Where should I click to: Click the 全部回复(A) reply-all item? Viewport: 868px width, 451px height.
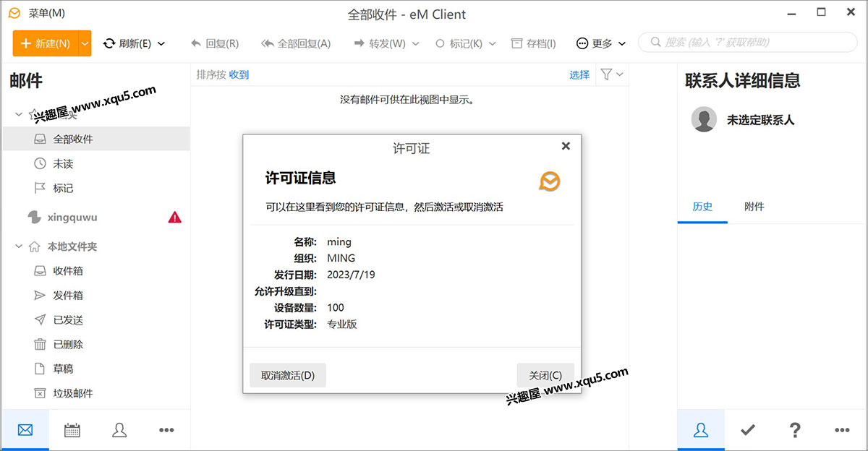click(x=295, y=43)
